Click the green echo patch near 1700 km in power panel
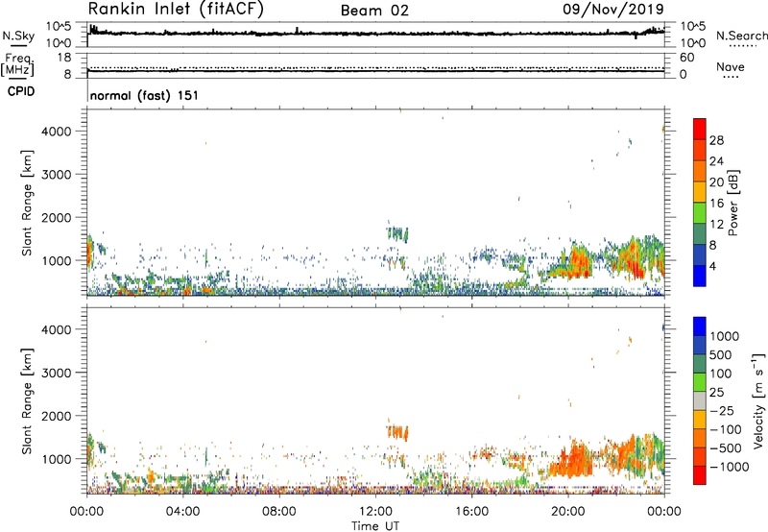 coord(397,233)
